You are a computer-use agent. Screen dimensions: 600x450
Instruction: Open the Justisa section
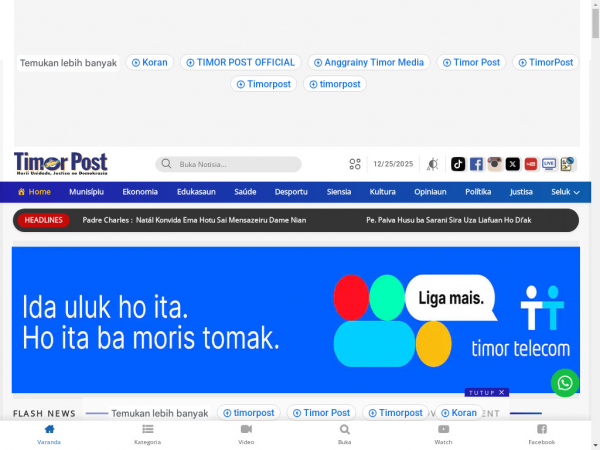(521, 192)
